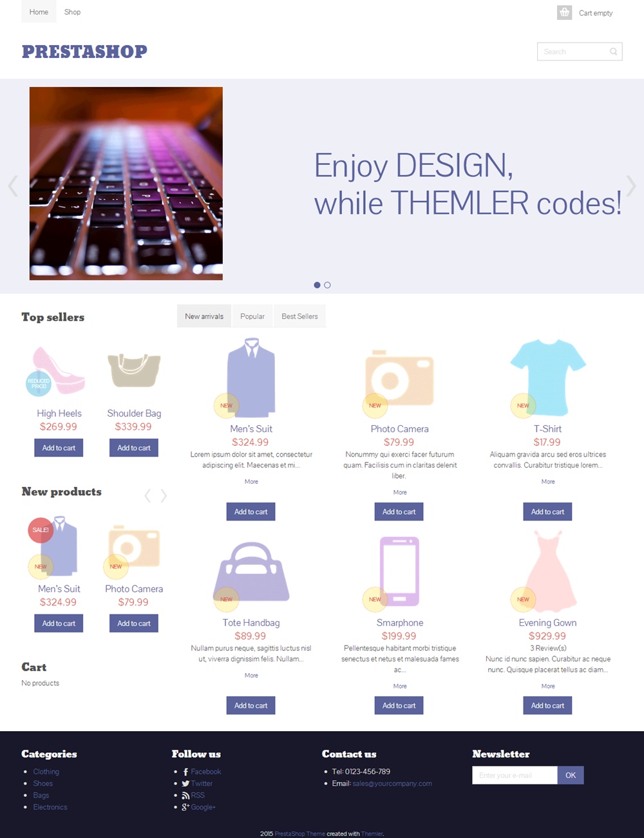The width and height of the screenshot is (644, 838).
Task: Open the Twitter bird link
Action: pyautogui.click(x=197, y=783)
